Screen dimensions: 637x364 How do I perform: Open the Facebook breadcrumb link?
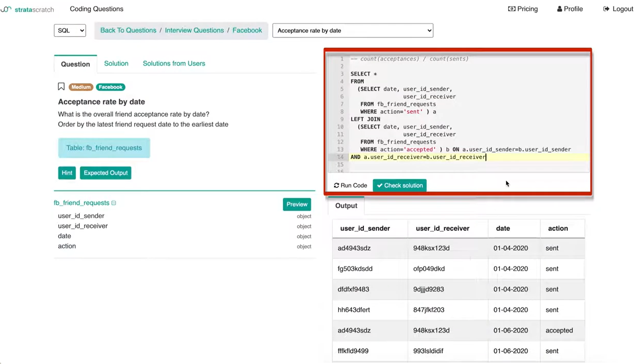click(x=247, y=30)
